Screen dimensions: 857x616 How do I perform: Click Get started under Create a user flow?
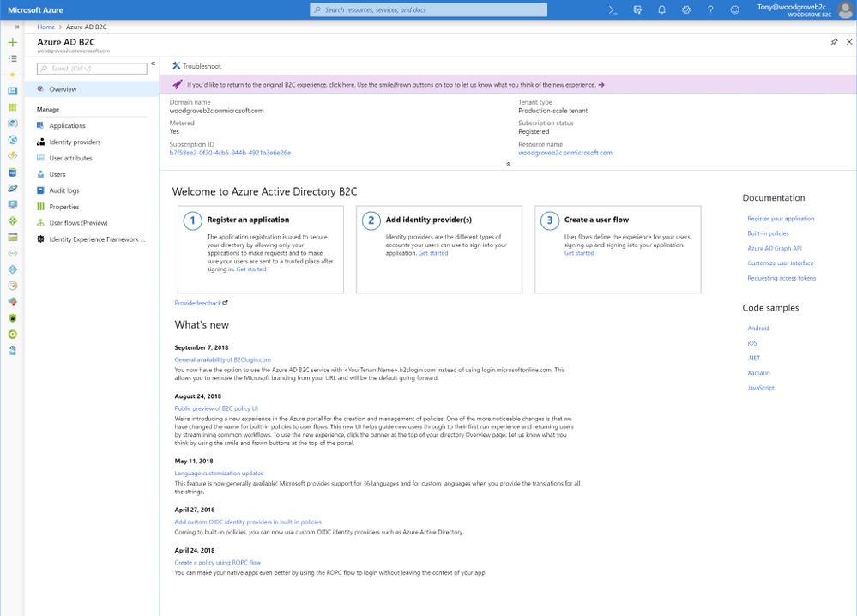(x=579, y=253)
